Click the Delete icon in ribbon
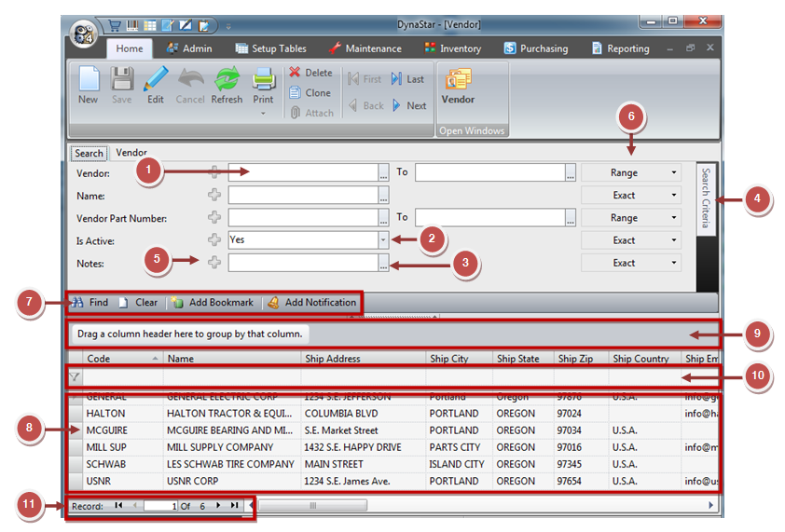The height and width of the screenshot is (532, 785). tap(310, 73)
